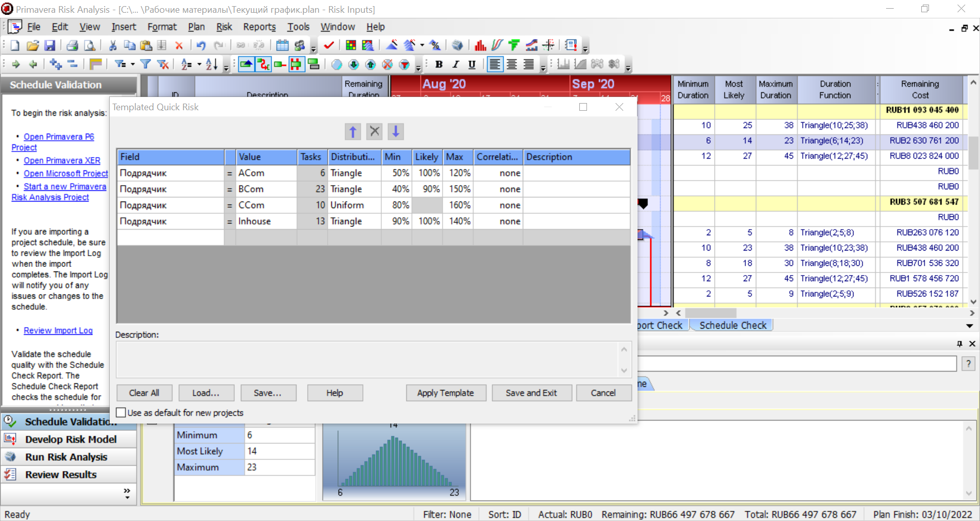Click the blue move-down arrow in dialog
This screenshot has width=980, height=521.
pyautogui.click(x=396, y=132)
